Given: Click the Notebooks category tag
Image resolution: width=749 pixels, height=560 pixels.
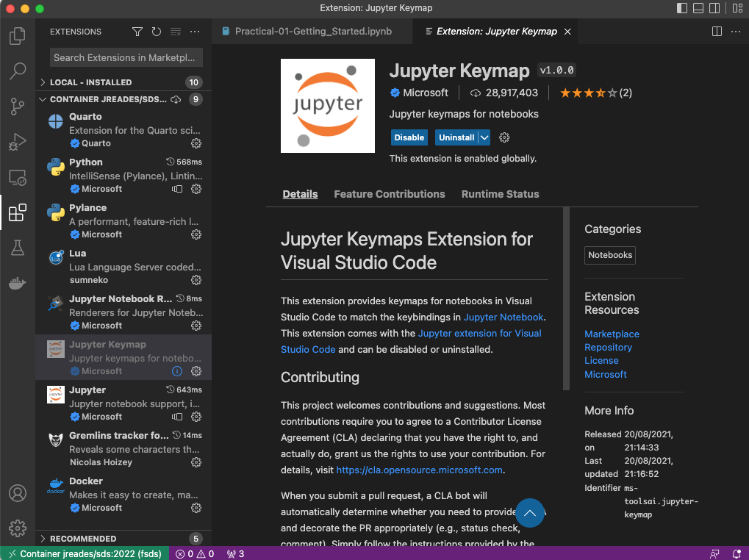Looking at the screenshot, I should click(610, 255).
